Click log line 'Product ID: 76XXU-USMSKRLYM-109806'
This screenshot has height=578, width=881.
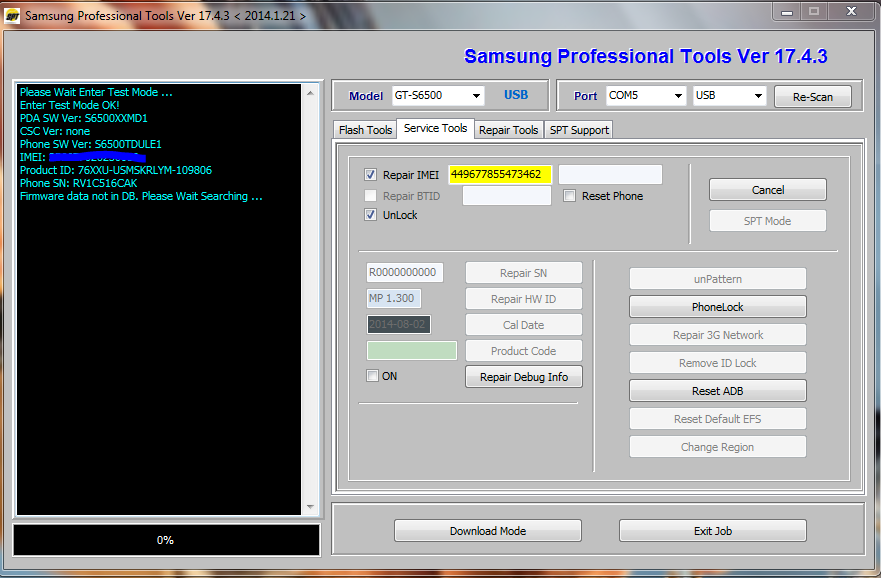pyautogui.click(x=116, y=170)
